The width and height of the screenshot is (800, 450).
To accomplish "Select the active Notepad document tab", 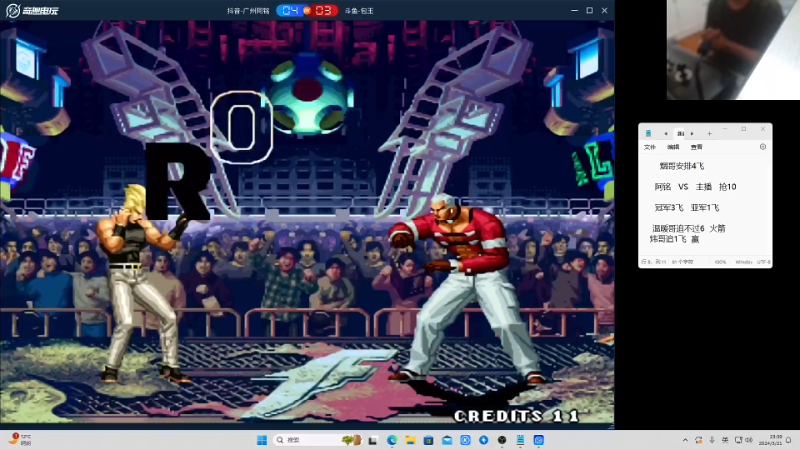I will pyautogui.click(x=681, y=134).
